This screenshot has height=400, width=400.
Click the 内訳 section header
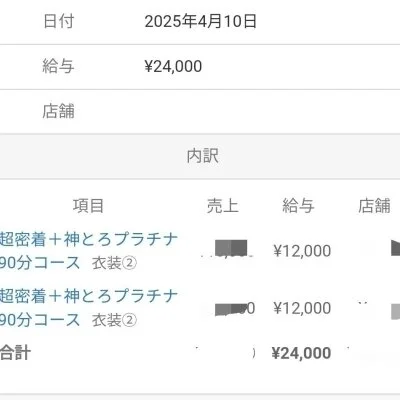pos(203,156)
